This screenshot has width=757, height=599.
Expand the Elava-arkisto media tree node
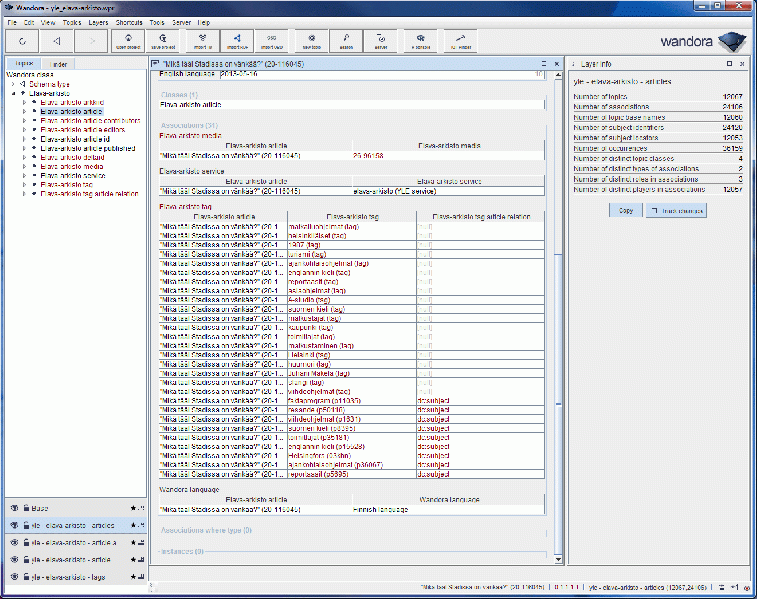[x=24, y=166]
